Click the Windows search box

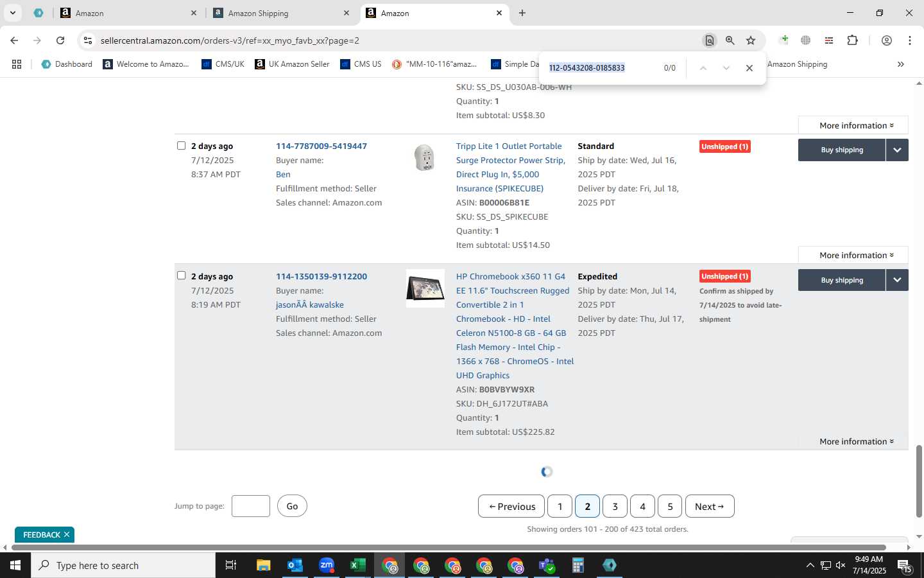point(123,565)
